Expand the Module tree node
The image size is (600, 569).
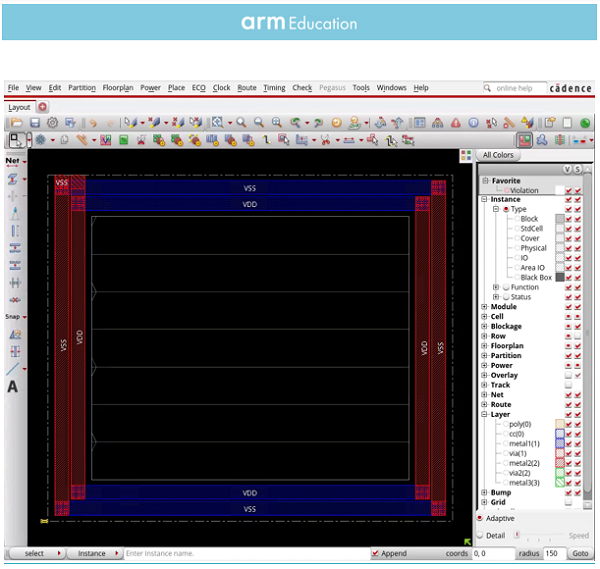tap(484, 307)
